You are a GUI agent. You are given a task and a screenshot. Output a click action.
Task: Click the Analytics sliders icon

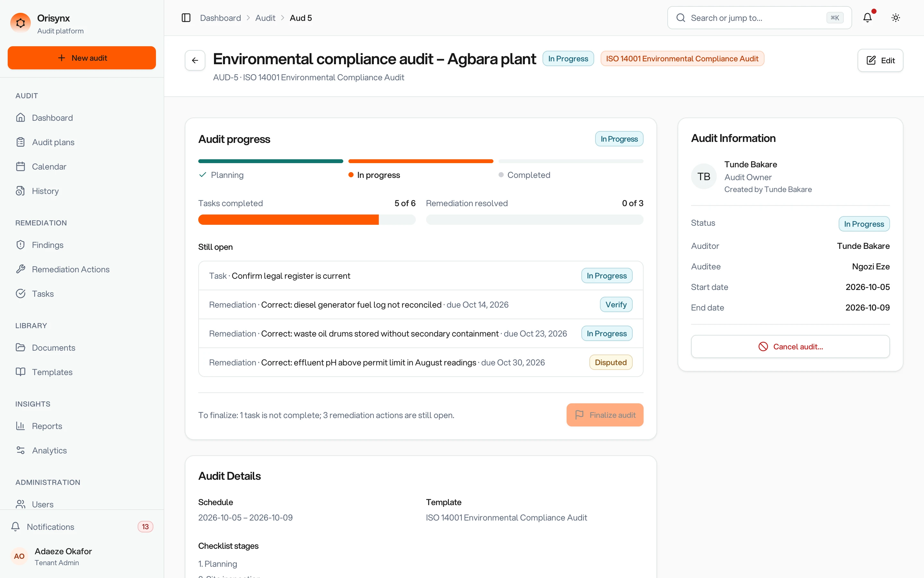pos(21,451)
